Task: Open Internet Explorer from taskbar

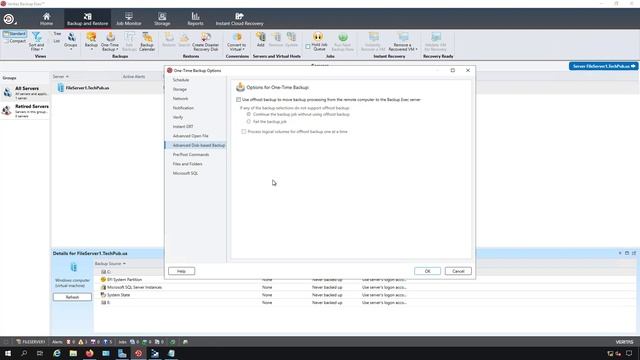Action: [57, 353]
